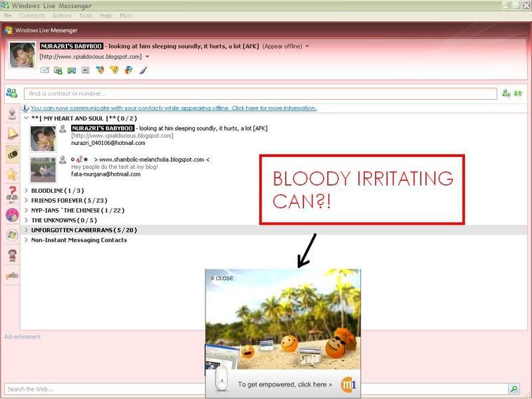
Task: Click the web search magnifier button
Action: (513, 389)
